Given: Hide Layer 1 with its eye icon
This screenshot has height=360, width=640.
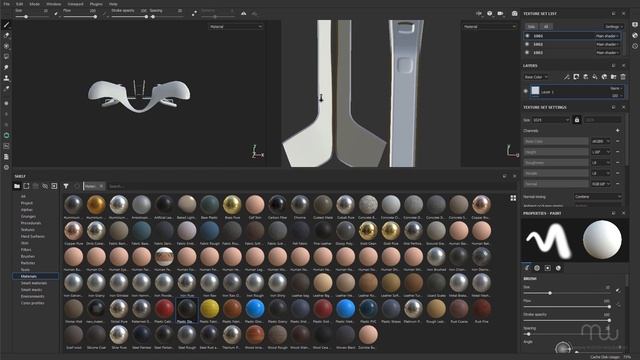Looking at the screenshot, I should [526, 91].
